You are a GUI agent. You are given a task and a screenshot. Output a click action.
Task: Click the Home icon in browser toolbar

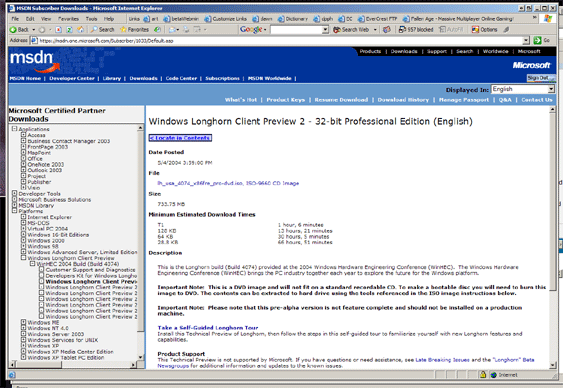[x=80, y=29]
